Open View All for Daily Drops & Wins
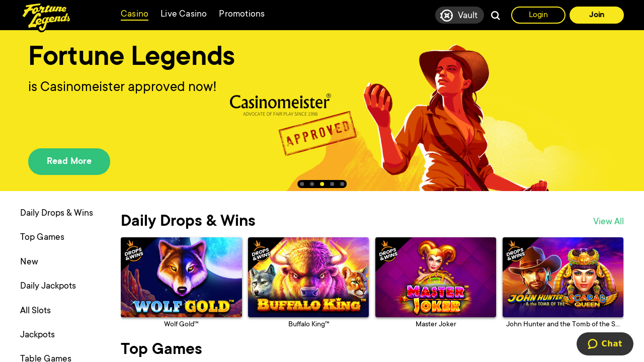The image size is (644, 362). point(608,221)
